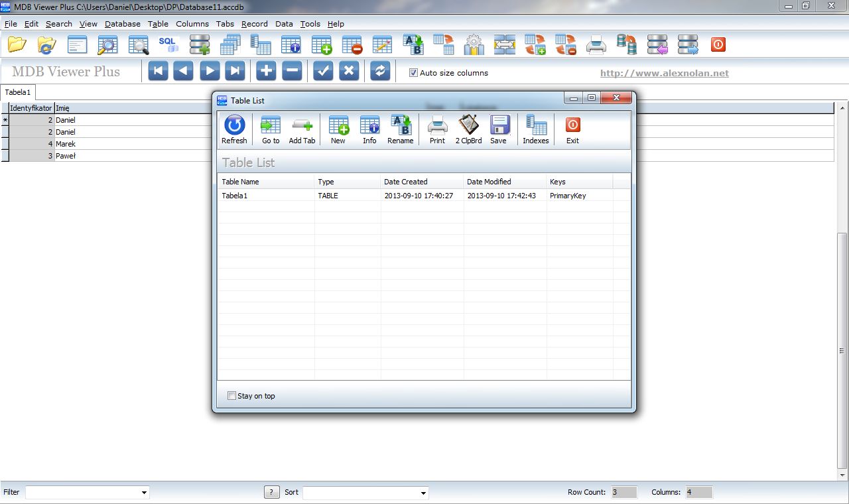Click the question mark button beside Sort
The width and height of the screenshot is (849, 504).
point(271,492)
